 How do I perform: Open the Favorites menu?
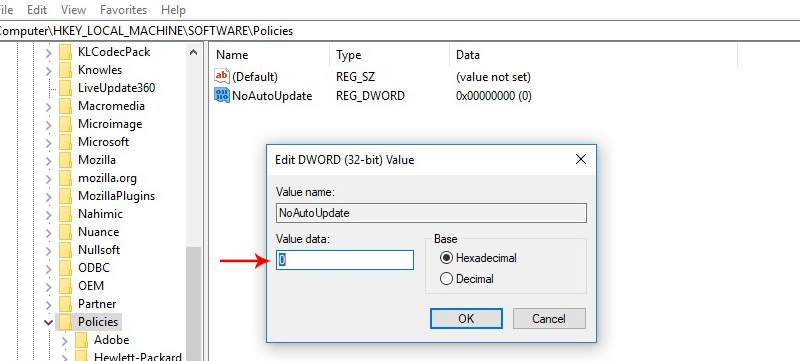tap(123, 10)
